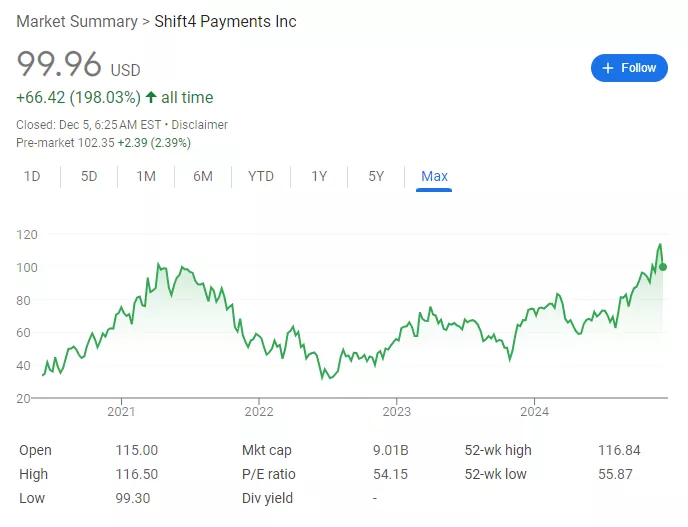Screen dimensions: 688x527
Task: Click the 2024 x-axis label
Action: [x=534, y=412]
